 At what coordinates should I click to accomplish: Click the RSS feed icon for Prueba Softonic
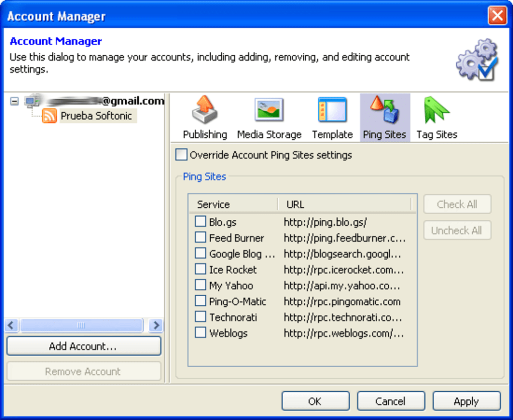tap(49, 116)
